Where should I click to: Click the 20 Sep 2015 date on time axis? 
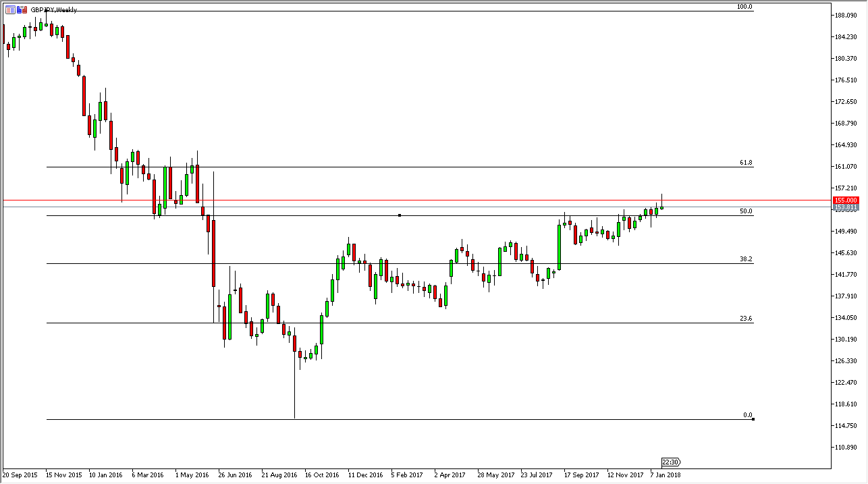(21, 475)
